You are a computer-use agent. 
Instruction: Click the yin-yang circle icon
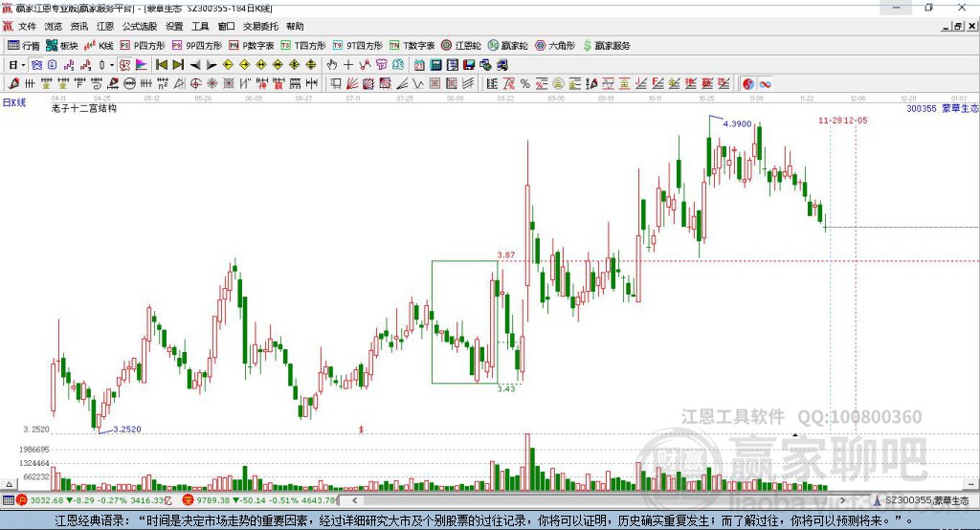tap(748, 83)
